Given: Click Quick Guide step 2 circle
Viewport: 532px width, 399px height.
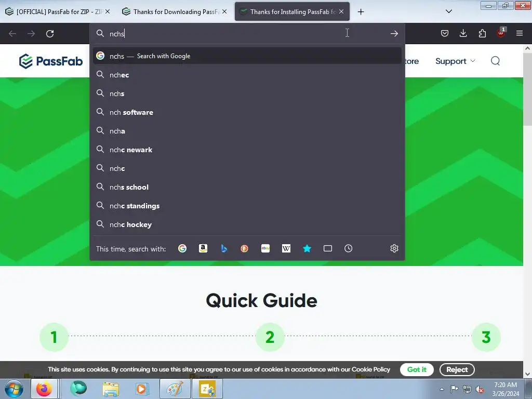Looking at the screenshot, I should 270,337.
